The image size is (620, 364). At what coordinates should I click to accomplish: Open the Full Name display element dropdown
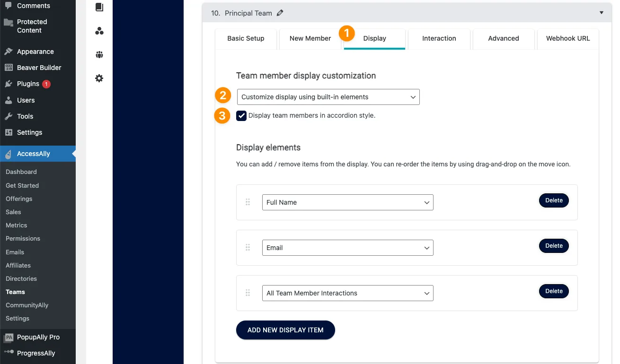click(x=347, y=202)
